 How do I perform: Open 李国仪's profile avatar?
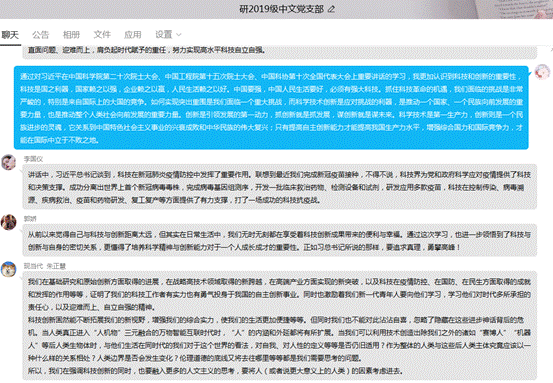[9, 162]
